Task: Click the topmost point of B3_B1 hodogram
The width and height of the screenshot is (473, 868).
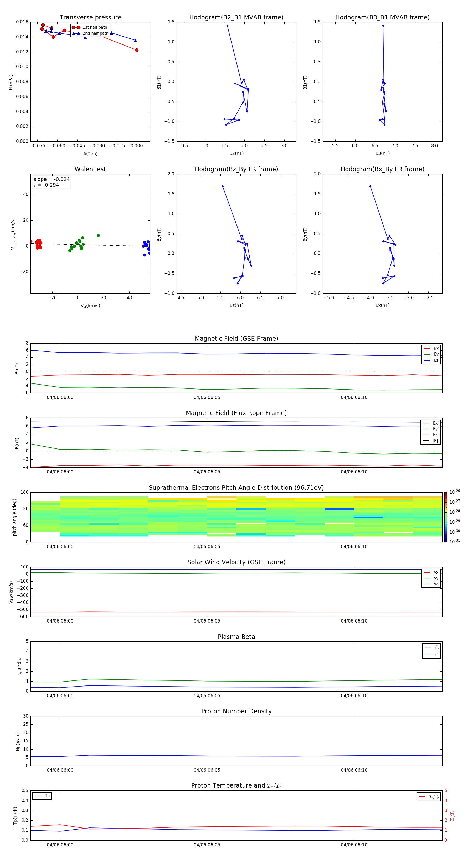Action: pos(383,26)
